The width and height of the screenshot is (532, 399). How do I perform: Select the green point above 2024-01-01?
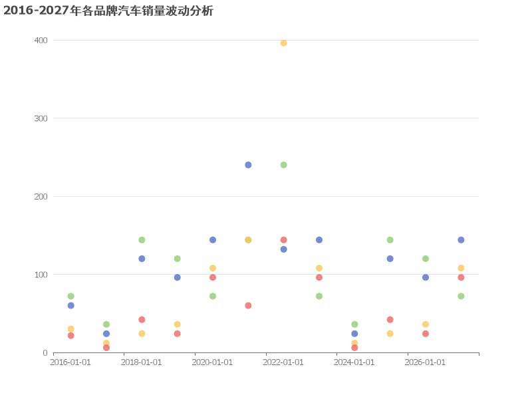click(354, 325)
